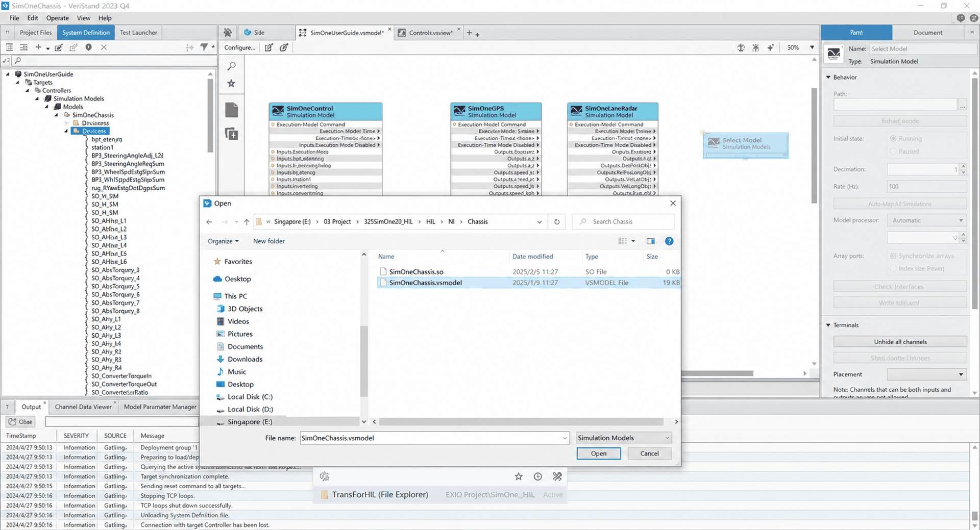Click the back arrow in the Open dialog
Viewport: 980px width, 530px height.
[x=209, y=222]
